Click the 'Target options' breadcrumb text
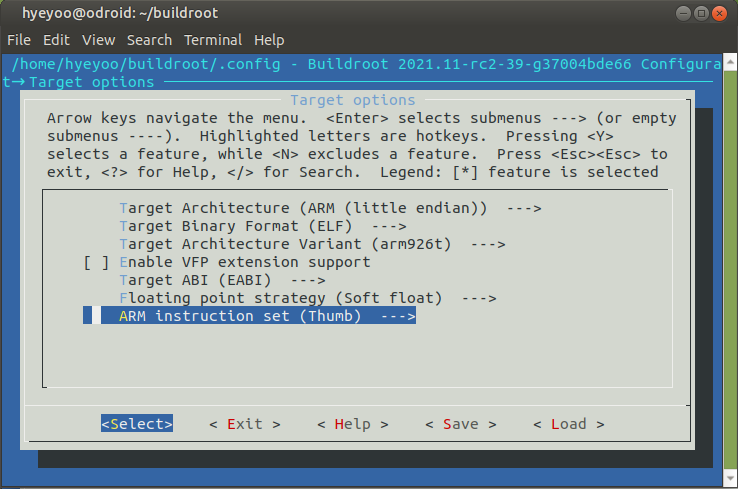The width and height of the screenshot is (738, 489). click(92, 82)
